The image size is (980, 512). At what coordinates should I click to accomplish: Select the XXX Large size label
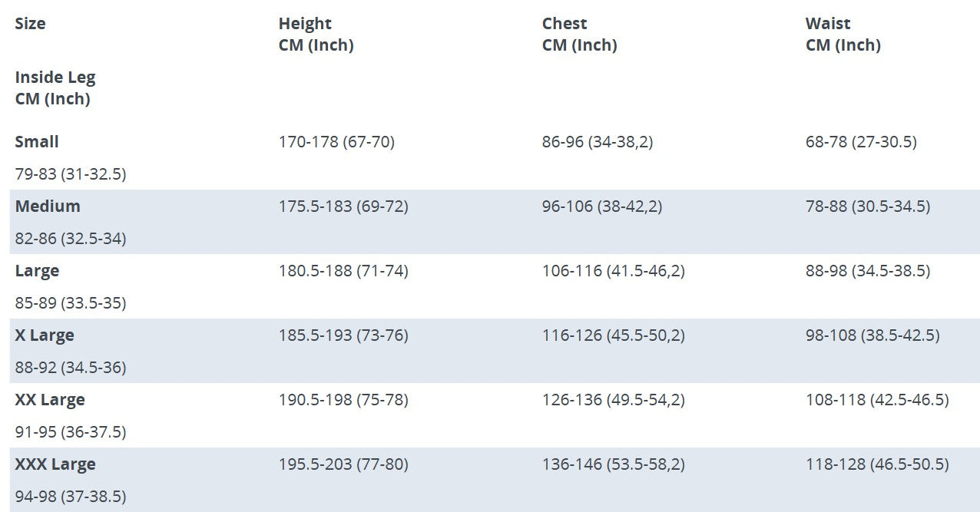coord(55,464)
